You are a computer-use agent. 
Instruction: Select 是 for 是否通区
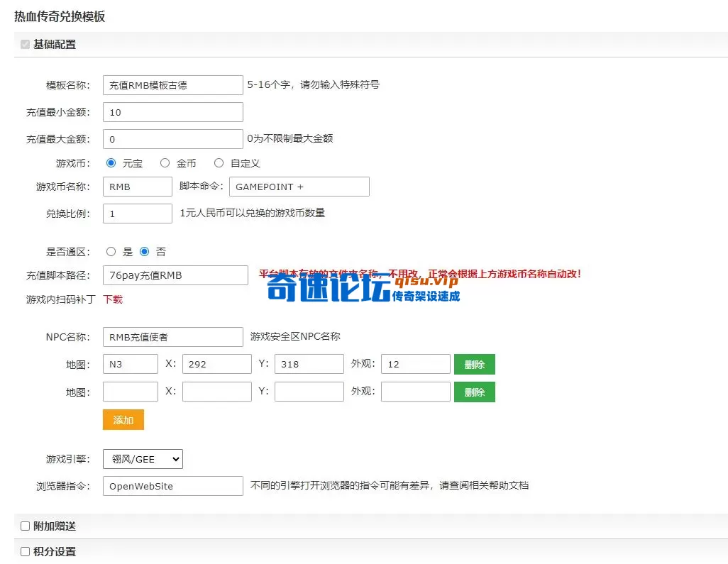(111, 252)
